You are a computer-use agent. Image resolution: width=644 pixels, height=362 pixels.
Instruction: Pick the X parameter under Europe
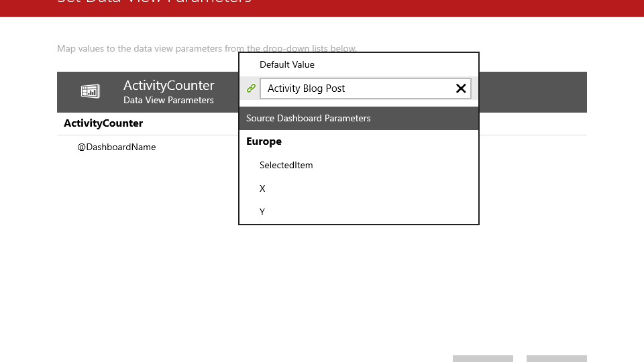262,188
